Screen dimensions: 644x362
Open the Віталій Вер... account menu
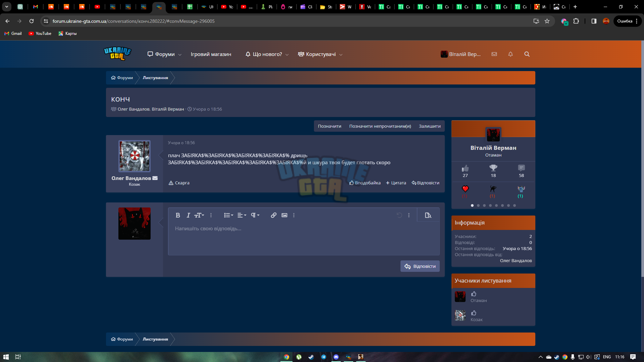pos(461,54)
